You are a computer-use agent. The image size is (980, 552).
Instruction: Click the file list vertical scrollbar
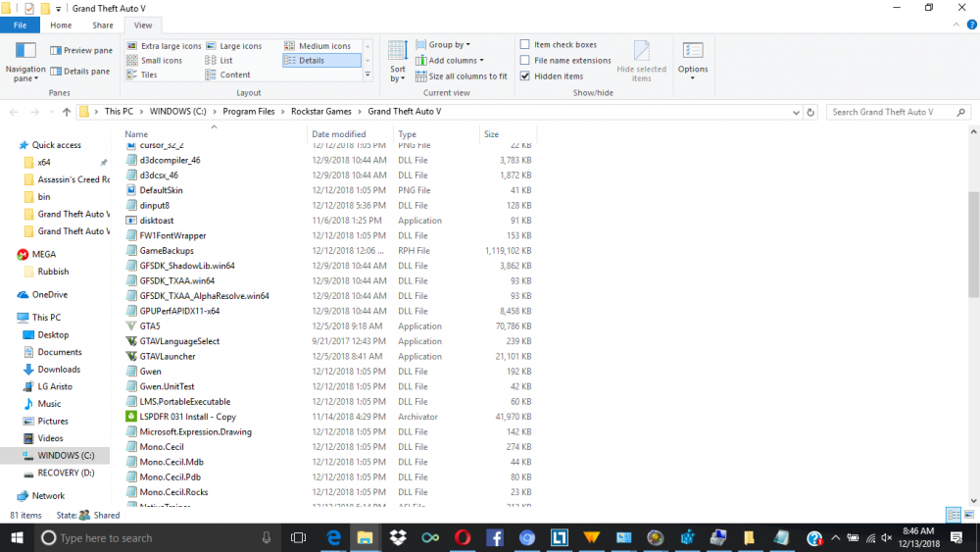click(973, 244)
